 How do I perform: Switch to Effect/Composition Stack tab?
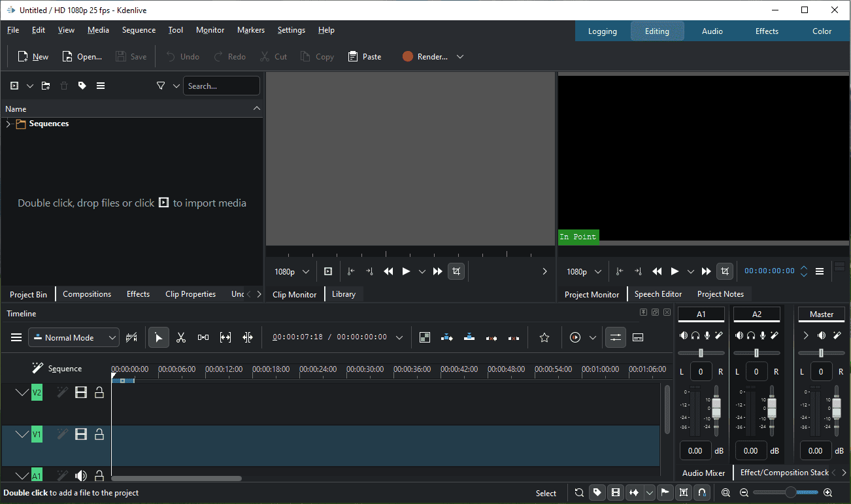click(x=784, y=473)
